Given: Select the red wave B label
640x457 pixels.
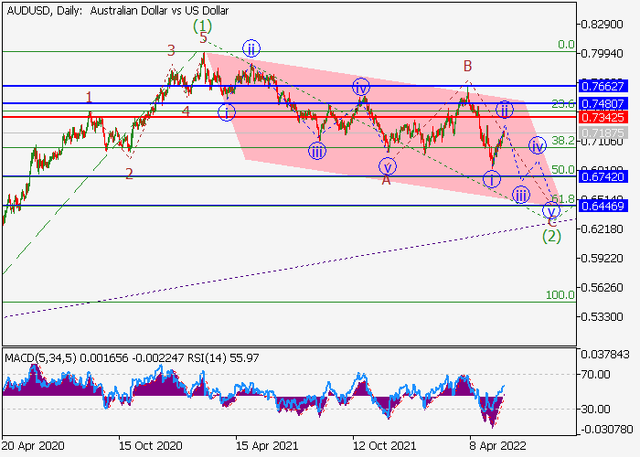Looking at the screenshot, I should [x=467, y=66].
